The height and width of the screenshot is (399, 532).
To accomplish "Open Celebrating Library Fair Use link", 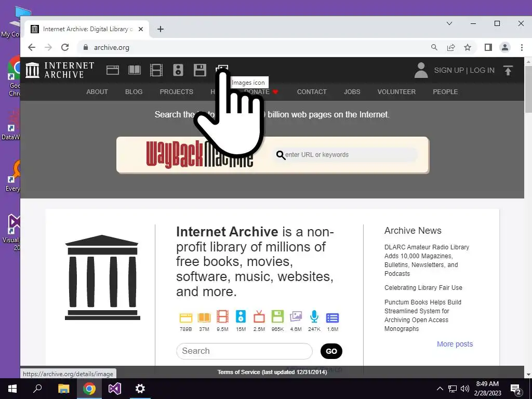I will point(423,288).
